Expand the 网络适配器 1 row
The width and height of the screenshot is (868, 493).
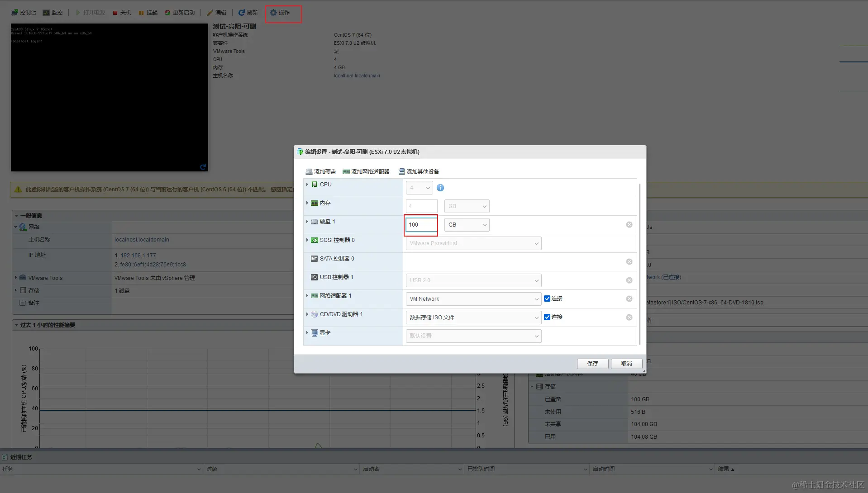click(307, 295)
